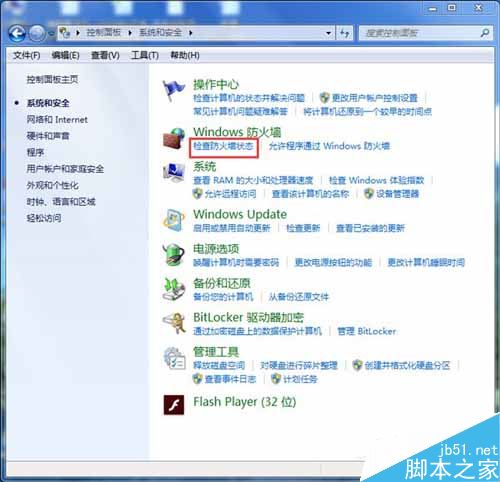Select 硬件和声音 in sidebar
The height and width of the screenshot is (482, 500).
48,136
